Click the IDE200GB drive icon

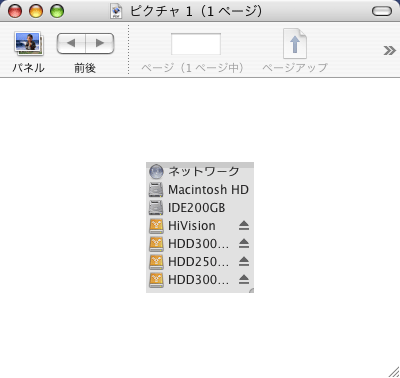(156, 208)
